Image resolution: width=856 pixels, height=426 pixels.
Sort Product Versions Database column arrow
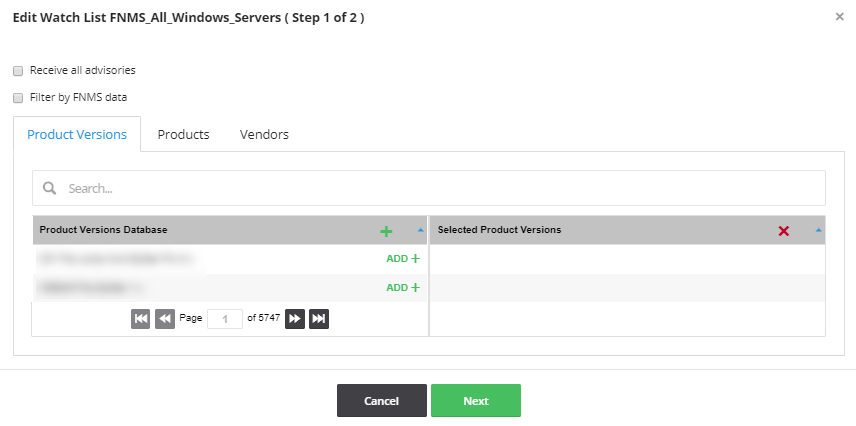point(420,230)
